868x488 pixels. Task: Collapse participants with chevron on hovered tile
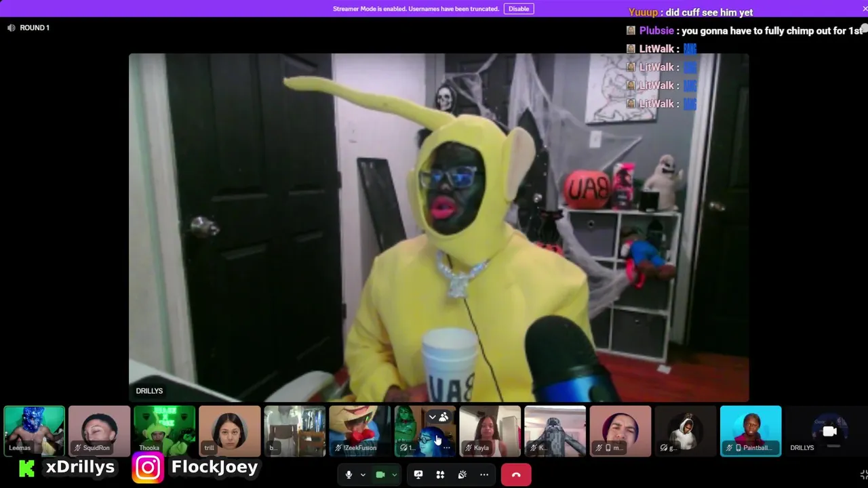432,417
